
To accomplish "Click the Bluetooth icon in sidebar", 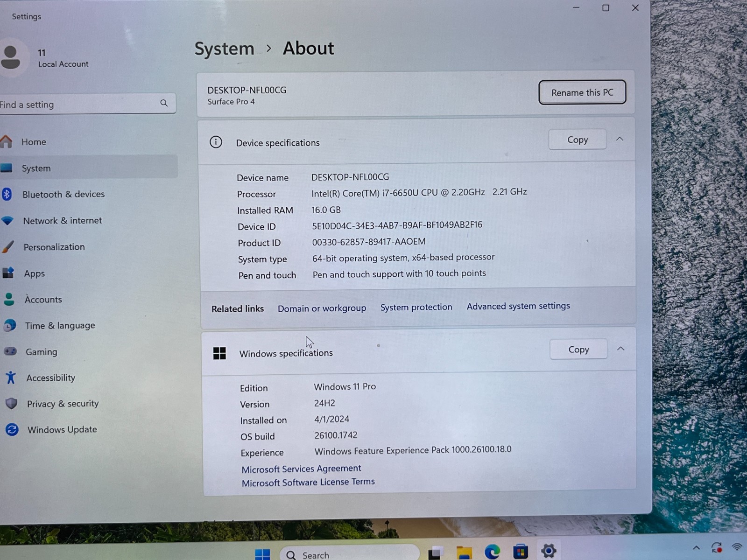I will (x=7, y=194).
